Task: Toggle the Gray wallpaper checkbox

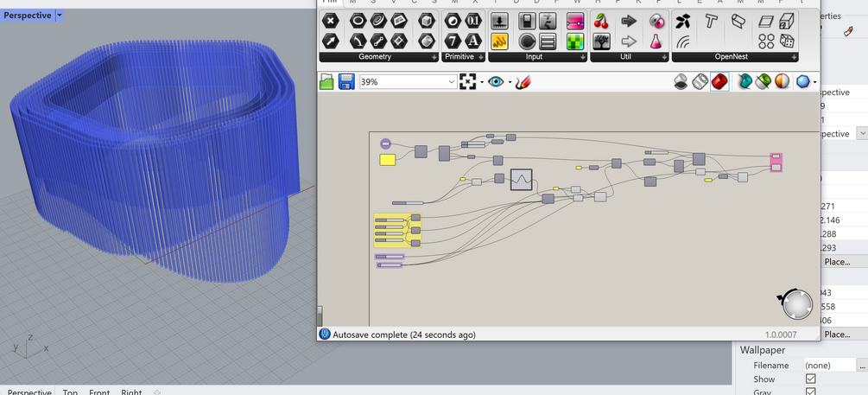Action: click(810, 392)
